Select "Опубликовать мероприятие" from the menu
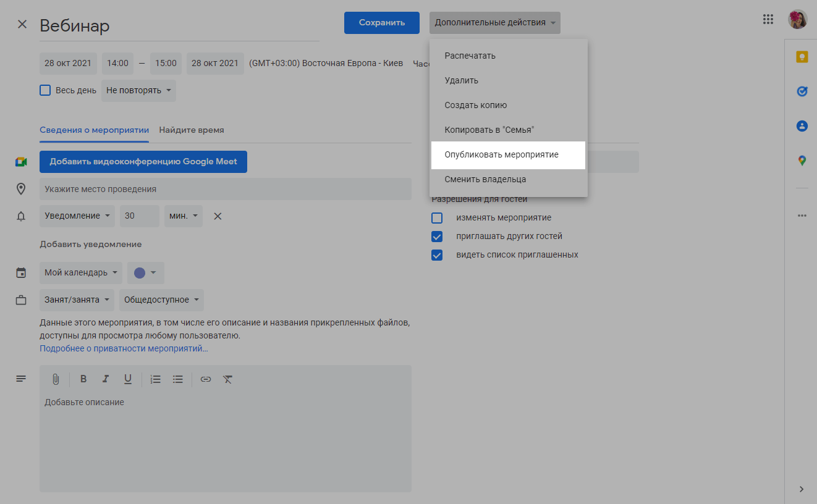This screenshot has width=817, height=504. click(x=501, y=155)
